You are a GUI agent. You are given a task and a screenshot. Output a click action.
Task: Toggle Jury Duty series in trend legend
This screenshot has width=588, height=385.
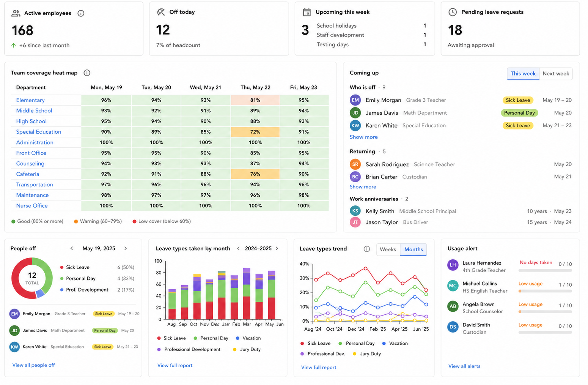click(x=366, y=354)
